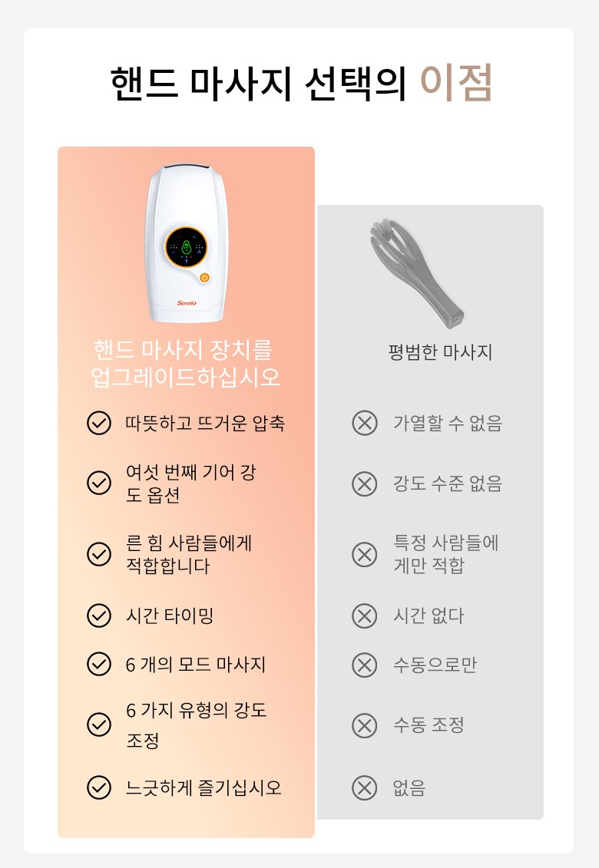The width and height of the screenshot is (599, 868).
Task: Click the round display panel on the massager
Action: [x=186, y=247]
